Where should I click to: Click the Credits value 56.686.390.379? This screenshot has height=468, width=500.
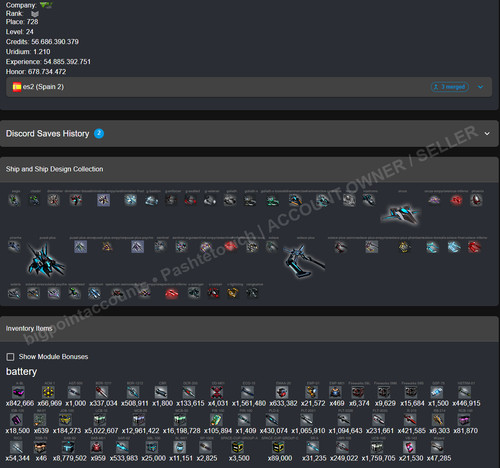coord(55,42)
